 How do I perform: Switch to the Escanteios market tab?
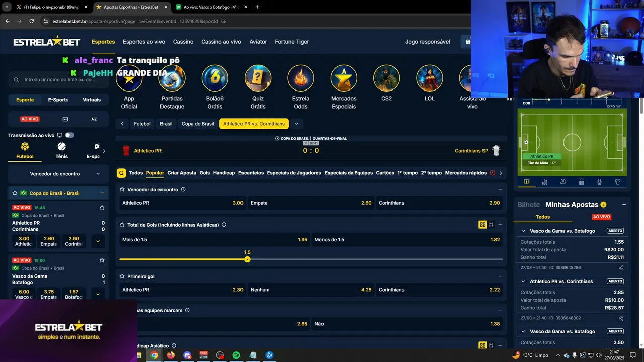point(251,173)
